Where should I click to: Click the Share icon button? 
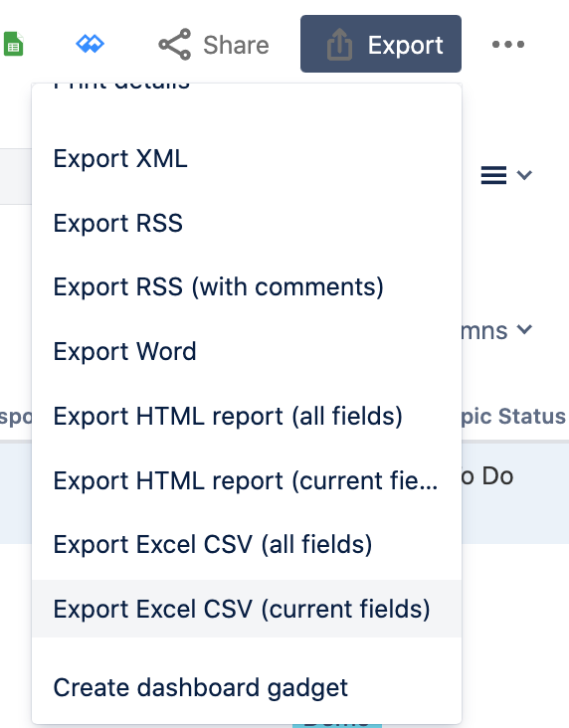point(214,45)
